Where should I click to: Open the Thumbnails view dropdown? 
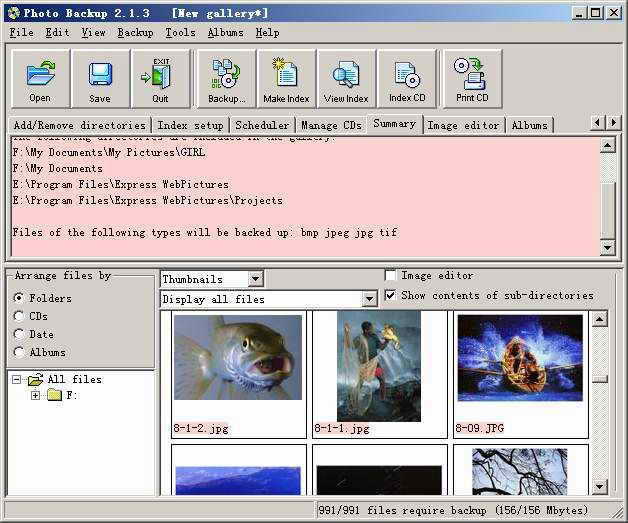255,279
